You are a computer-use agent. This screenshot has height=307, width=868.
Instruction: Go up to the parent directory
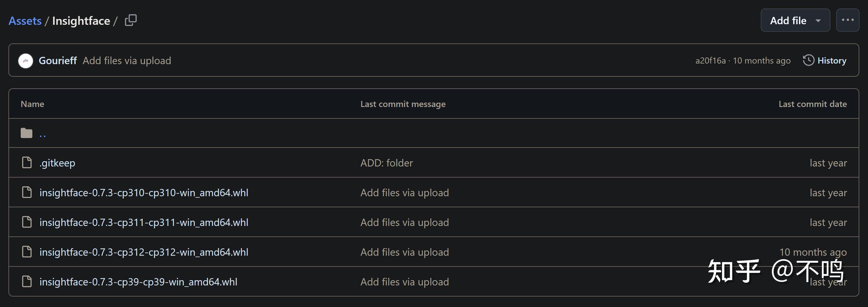click(43, 134)
